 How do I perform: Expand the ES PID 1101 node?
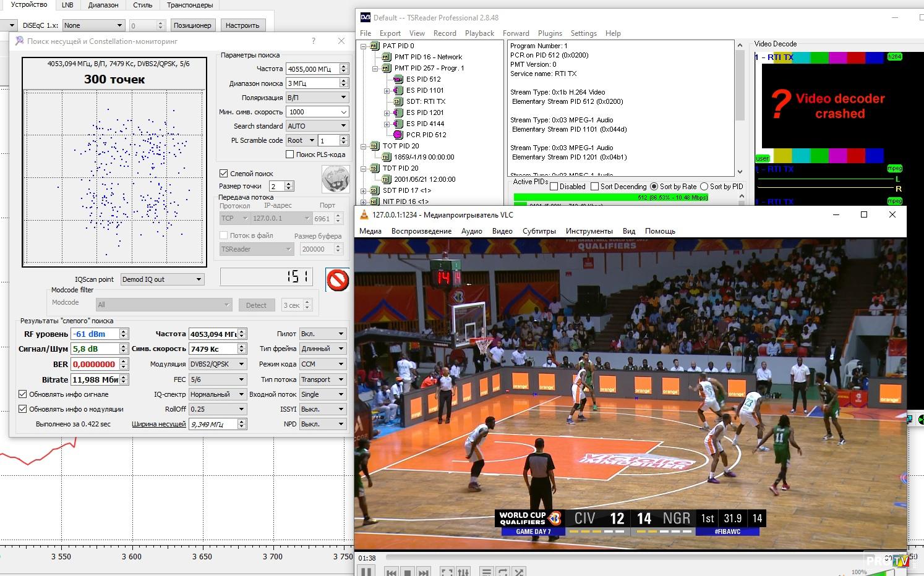pos(387,90)
